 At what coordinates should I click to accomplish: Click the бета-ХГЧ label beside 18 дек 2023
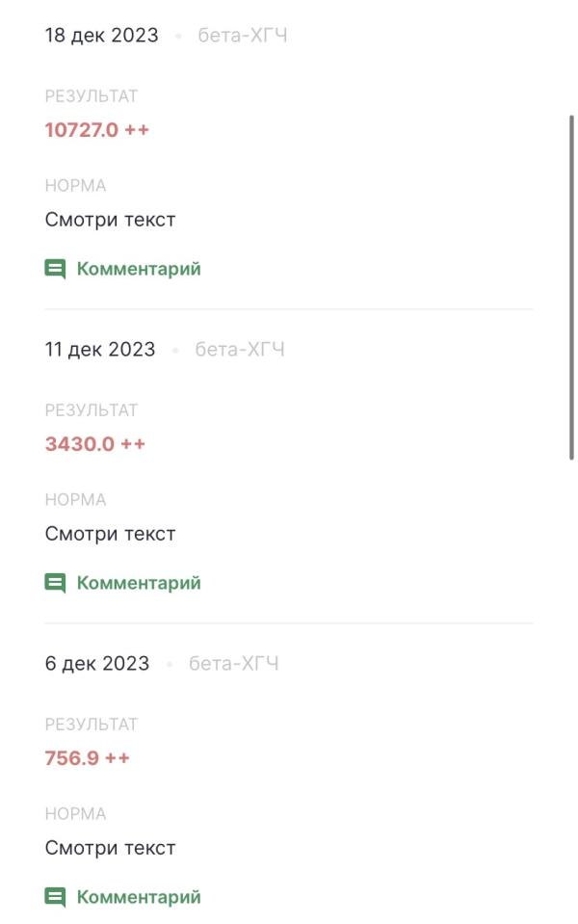(242, 36)
